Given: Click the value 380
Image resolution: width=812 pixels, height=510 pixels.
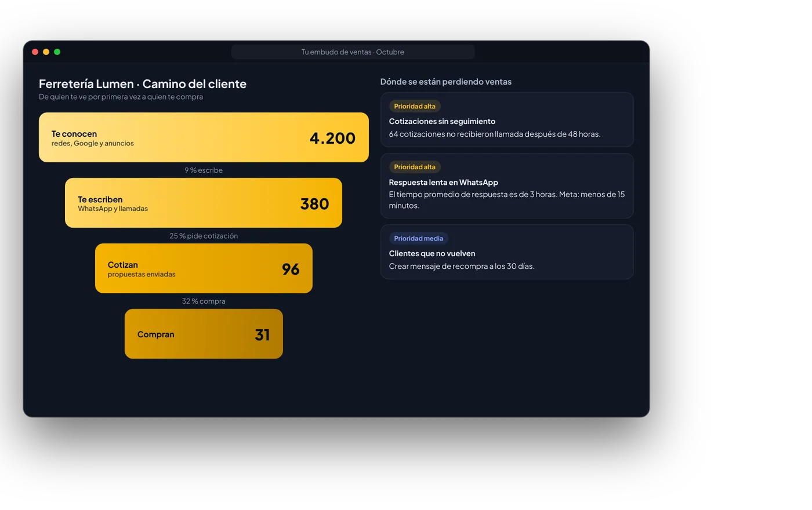Looking at the screenshot, I should tap(315, 204).
